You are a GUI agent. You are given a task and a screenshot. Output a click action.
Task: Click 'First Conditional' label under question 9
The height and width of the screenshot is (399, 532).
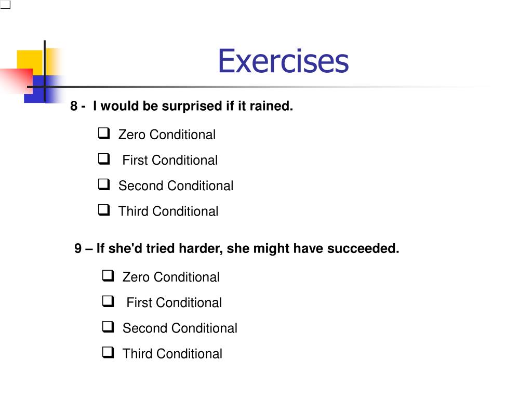coord(174,303)
